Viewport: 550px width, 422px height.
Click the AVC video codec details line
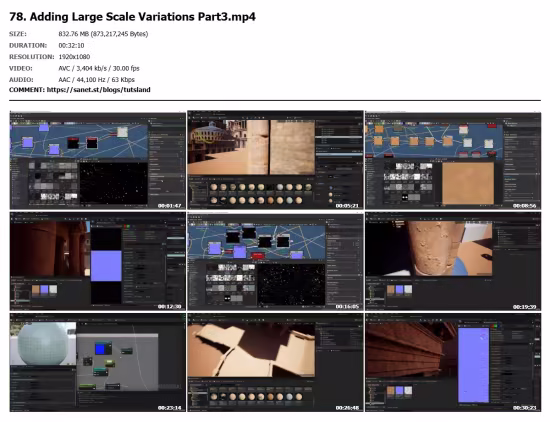click(x=99, y=68)
